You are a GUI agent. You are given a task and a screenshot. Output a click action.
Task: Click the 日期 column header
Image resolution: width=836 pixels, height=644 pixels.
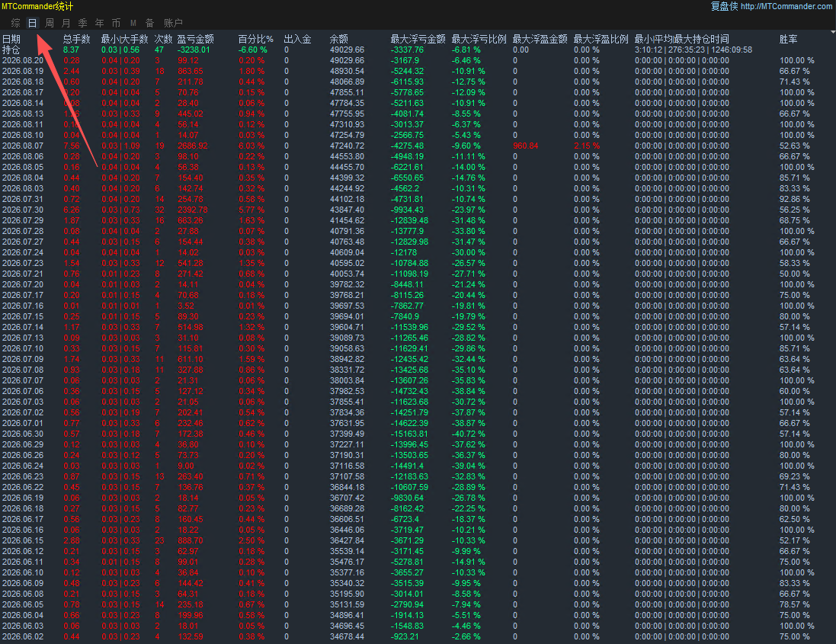coord(11,39)
